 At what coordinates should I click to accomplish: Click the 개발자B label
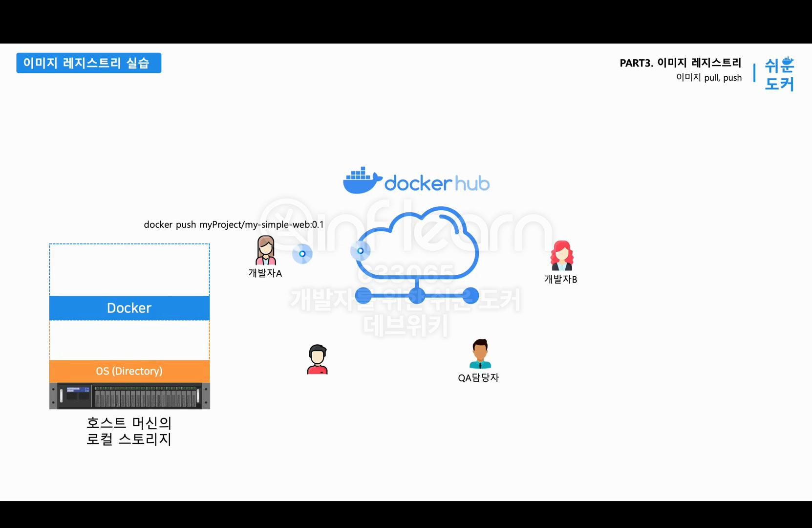click(561, 279)
